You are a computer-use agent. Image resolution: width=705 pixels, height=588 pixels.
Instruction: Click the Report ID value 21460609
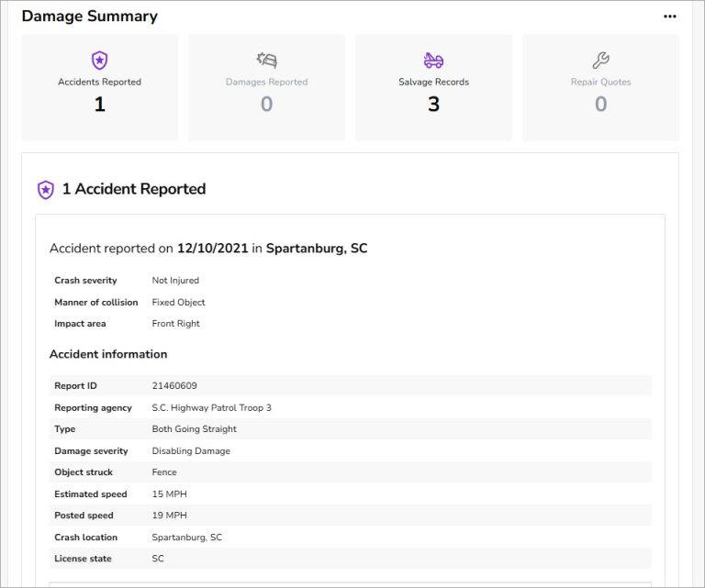(174, 386)
